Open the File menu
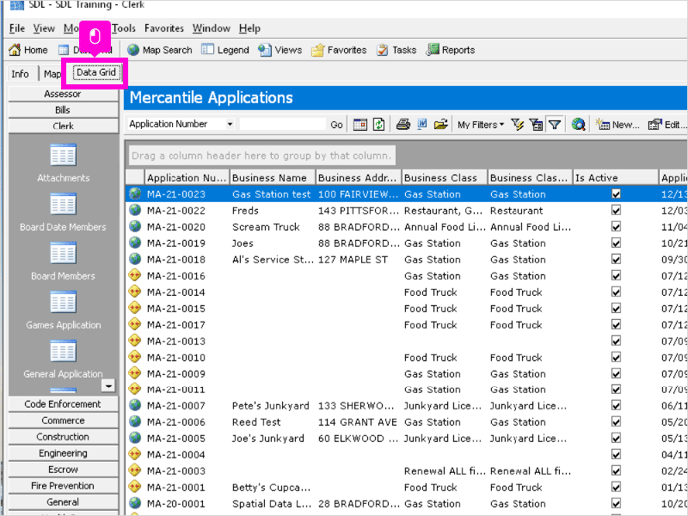Screen dimensions: 688x516 point(17,29)
